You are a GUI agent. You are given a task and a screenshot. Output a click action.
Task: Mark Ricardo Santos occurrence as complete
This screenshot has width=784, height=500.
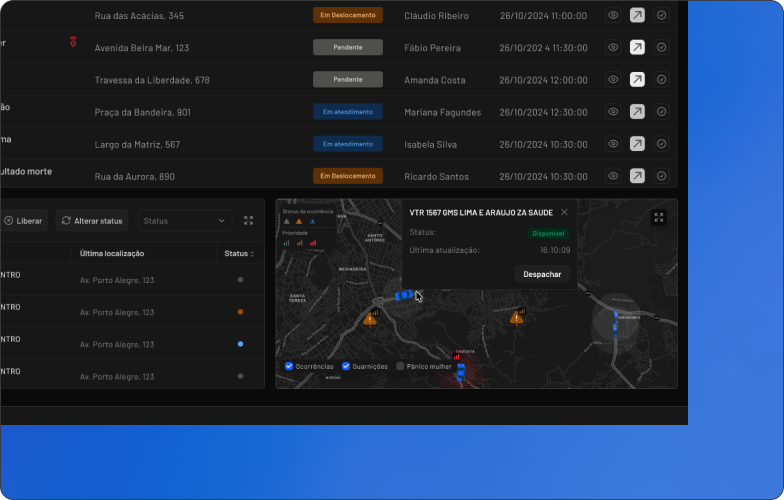pos(662,176)
